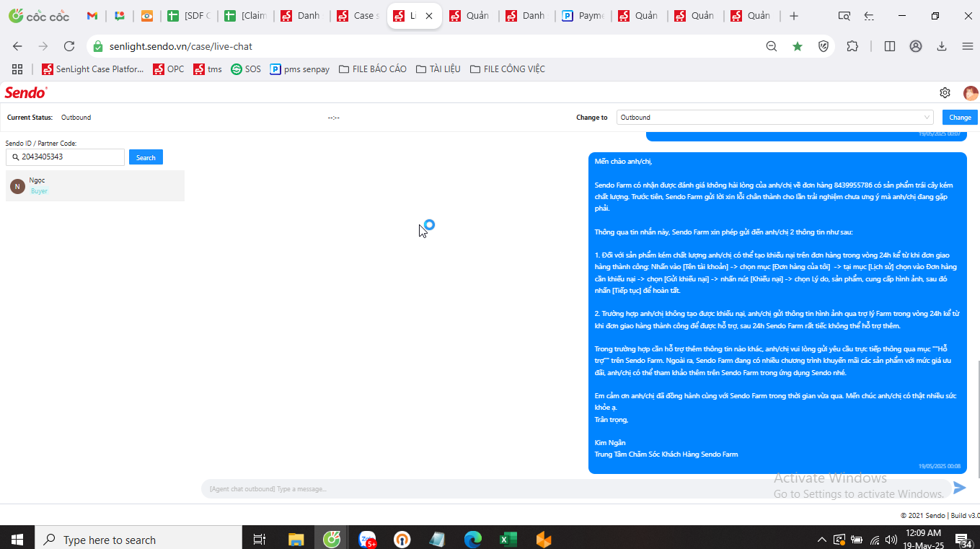Open a new browser tab
Viewport: 980px width, 549px height.
794,16
